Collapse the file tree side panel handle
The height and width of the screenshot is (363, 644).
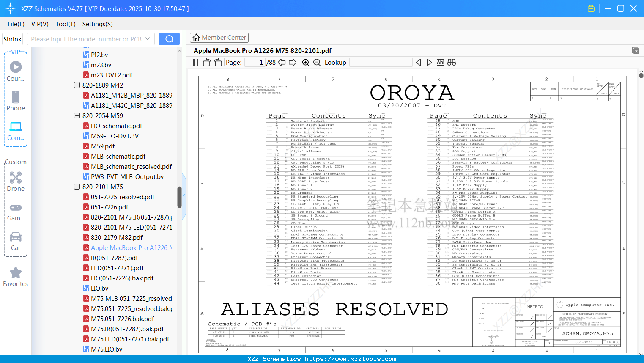tap(184, 195)
